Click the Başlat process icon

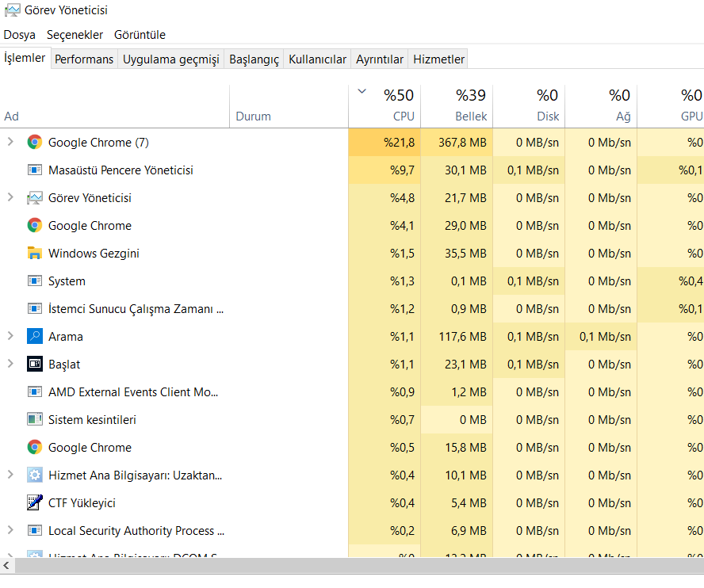[35, 364]
